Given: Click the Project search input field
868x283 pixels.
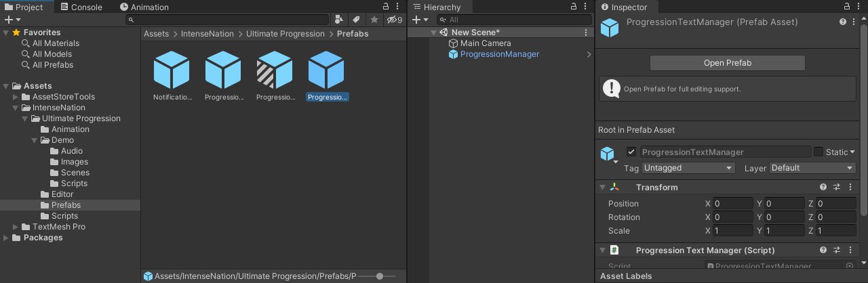Looking at the screenshot, I should pos(228,20).
